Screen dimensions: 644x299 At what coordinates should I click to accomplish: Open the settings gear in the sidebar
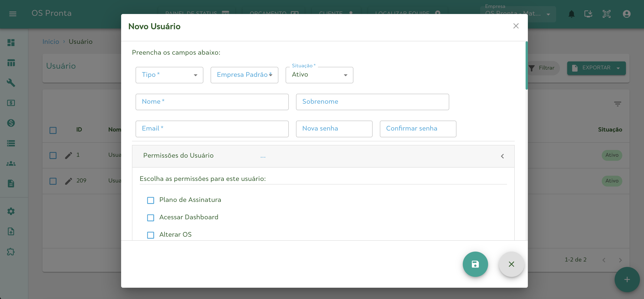[11, 211]
